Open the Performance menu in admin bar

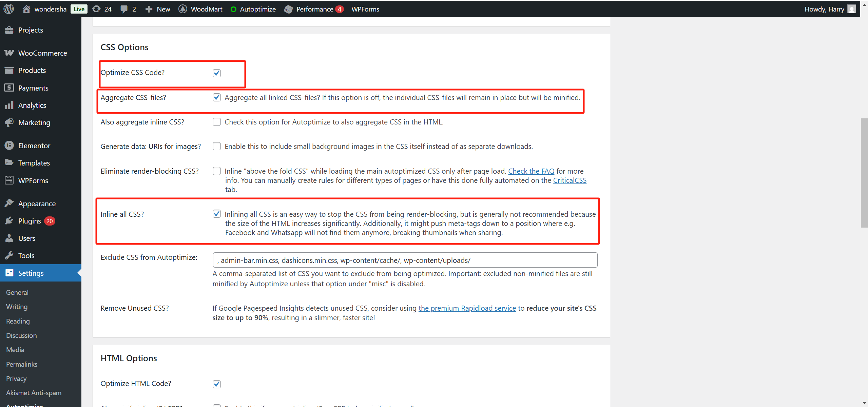pos(315,9)
